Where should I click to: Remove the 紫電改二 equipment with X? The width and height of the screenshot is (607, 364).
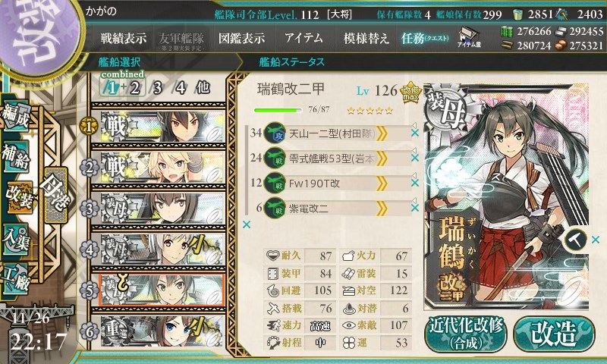(x=414, y=208)
